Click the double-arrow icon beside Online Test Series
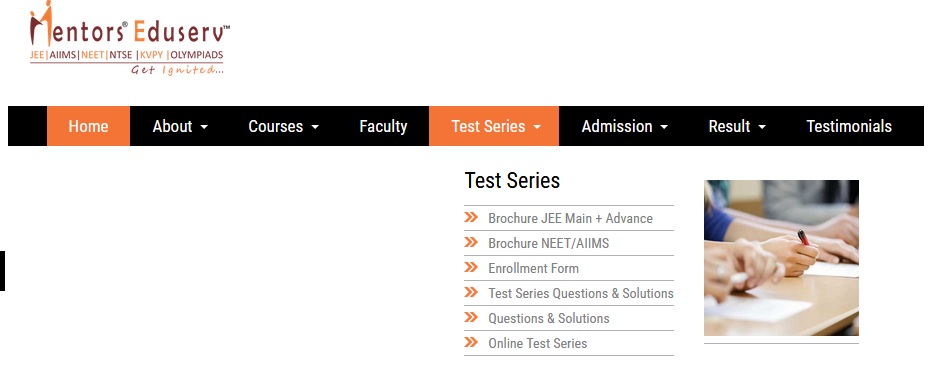The height and width of the screenshot is (392, 945). pyautogui.click(x=471, y=343)
